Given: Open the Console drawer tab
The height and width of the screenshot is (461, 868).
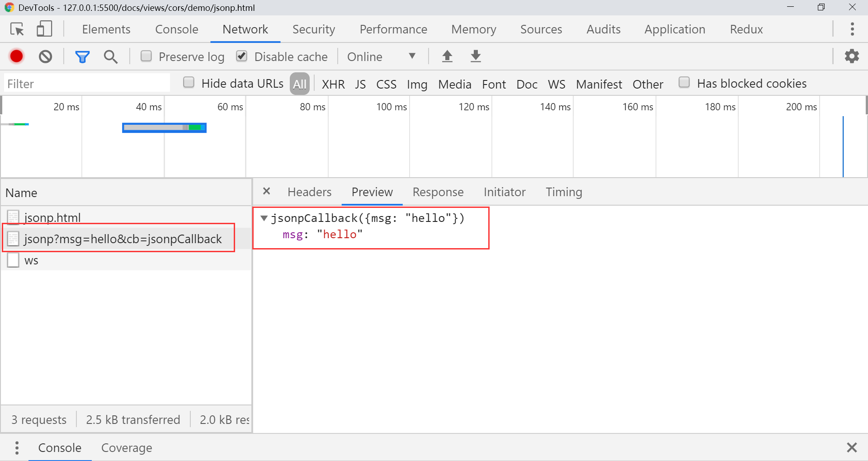Looking at the screenshot, I should pos(60,448).
